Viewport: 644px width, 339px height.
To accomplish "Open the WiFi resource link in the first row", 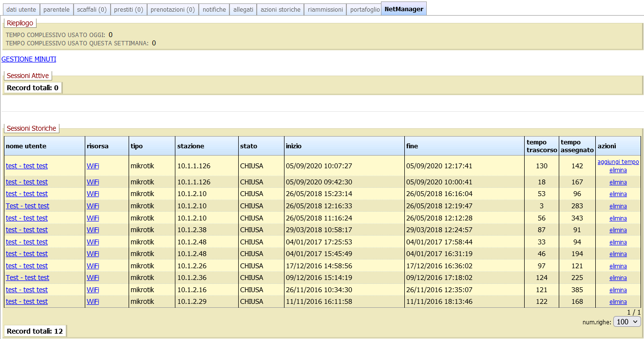I will pos(92,166).
